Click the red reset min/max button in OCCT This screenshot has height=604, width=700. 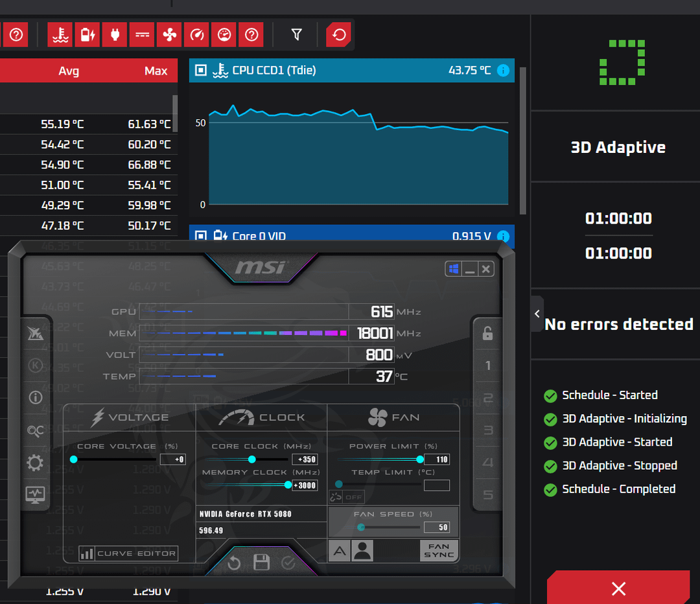tap(338, 34)
